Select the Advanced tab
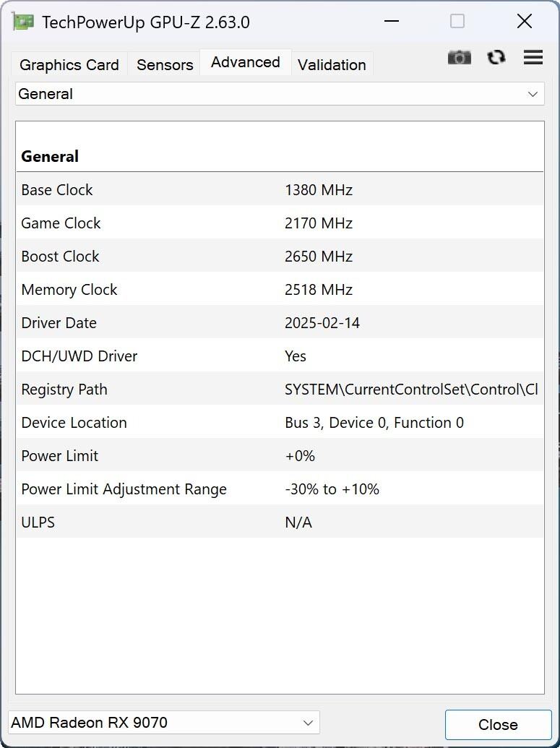The height and width of the screenshot is (748, 560). click(x=245, y=62)
